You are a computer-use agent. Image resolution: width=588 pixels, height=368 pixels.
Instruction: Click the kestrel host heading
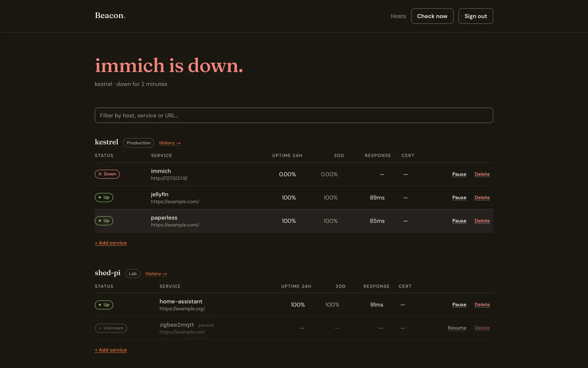pyautogui.click(x=107, y=142)
